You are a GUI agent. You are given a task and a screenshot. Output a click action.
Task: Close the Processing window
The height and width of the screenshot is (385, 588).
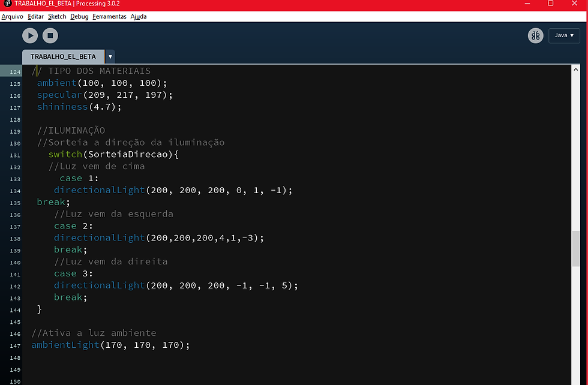click(574, 4)
